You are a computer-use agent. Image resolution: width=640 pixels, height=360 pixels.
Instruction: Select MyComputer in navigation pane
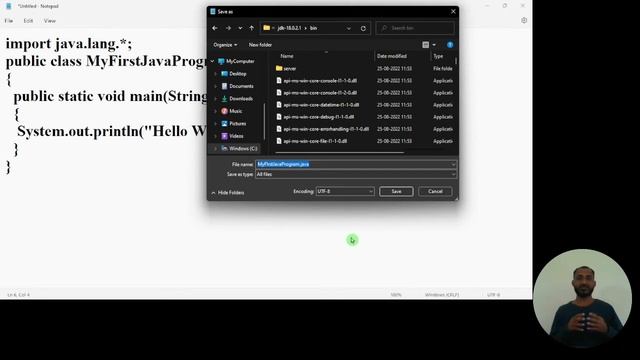(240, 61)
